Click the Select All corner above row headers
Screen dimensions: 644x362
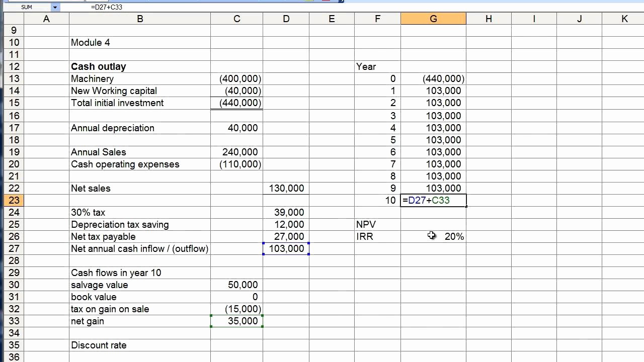click(x=14, y=19)
